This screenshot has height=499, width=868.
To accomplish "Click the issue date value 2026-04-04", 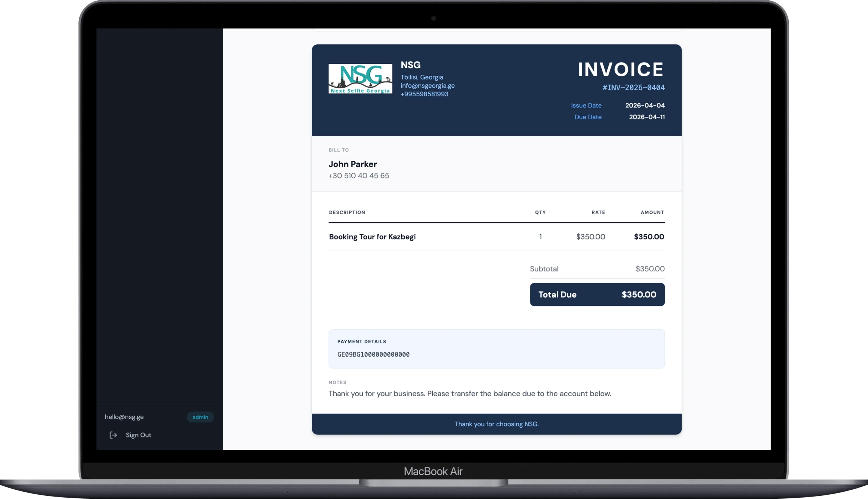I will pyautogui.click(x=645, y=105).
